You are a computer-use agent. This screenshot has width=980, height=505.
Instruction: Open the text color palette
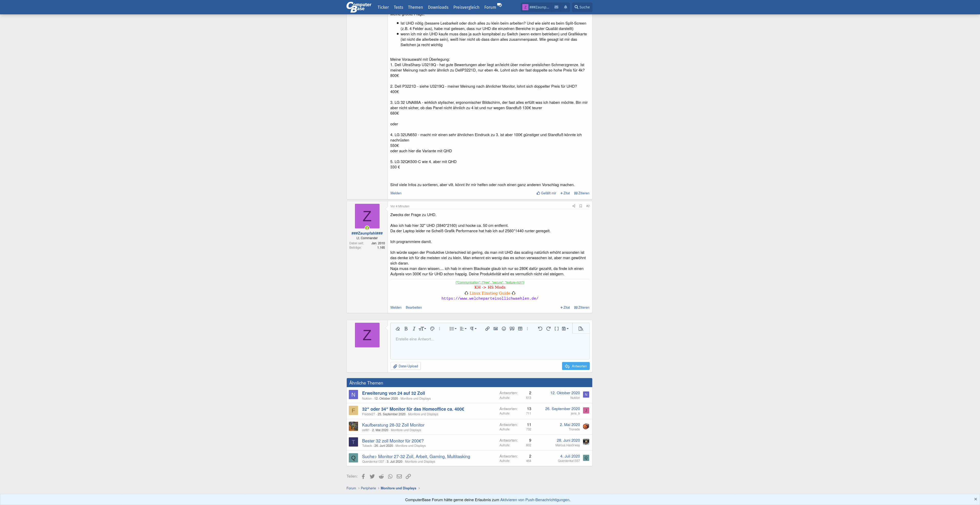pos(432,329)
